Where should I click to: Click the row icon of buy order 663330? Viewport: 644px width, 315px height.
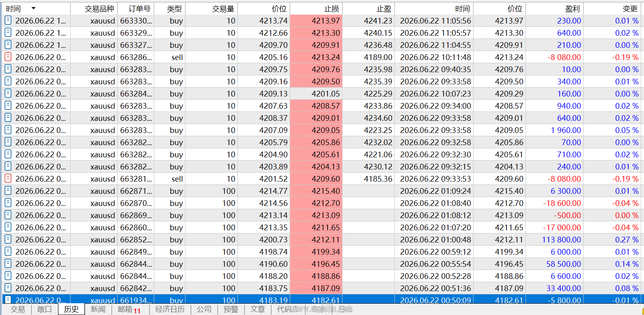click(8, 20)
